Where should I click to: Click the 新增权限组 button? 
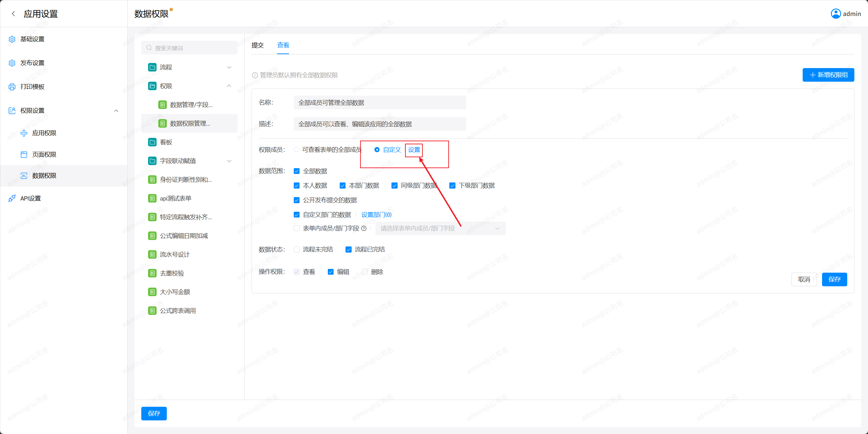pos(828,75)
